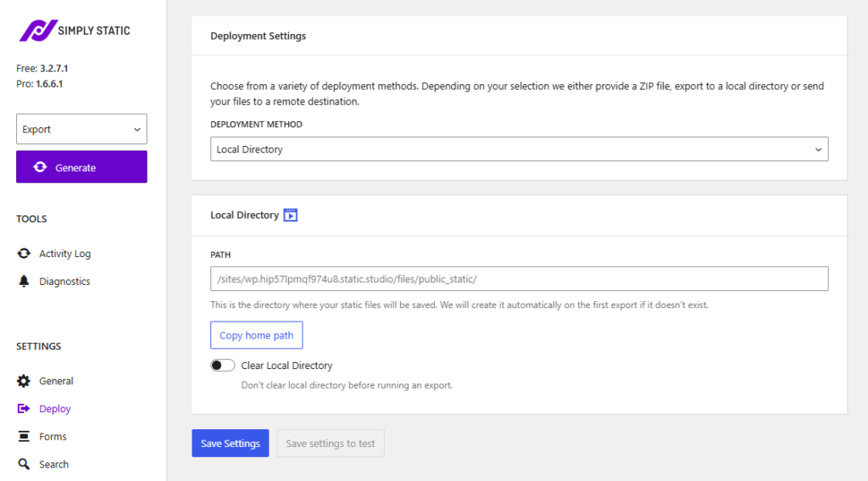This screenshot has height=481, width=868.
Task: Toggle Clear Local Directory switch
Action: coord(223,365)
